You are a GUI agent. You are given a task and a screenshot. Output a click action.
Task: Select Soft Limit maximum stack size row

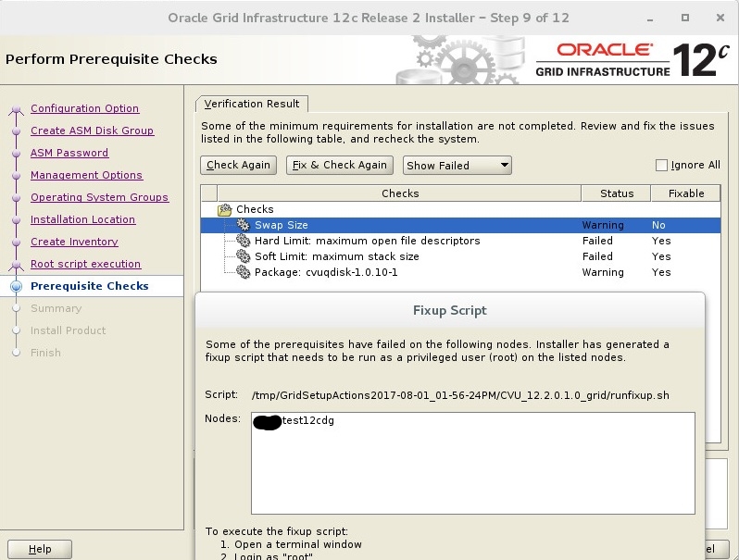pos(460,256)
